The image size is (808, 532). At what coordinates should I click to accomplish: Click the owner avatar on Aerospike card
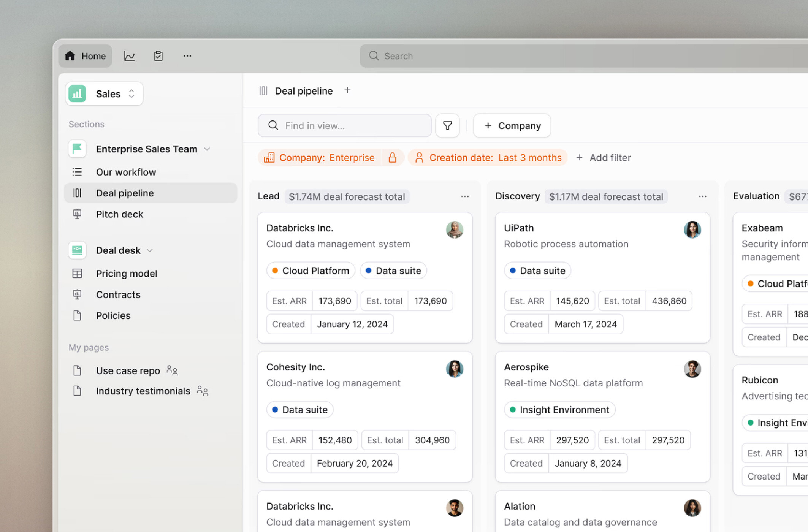click(x=692, y=369)
